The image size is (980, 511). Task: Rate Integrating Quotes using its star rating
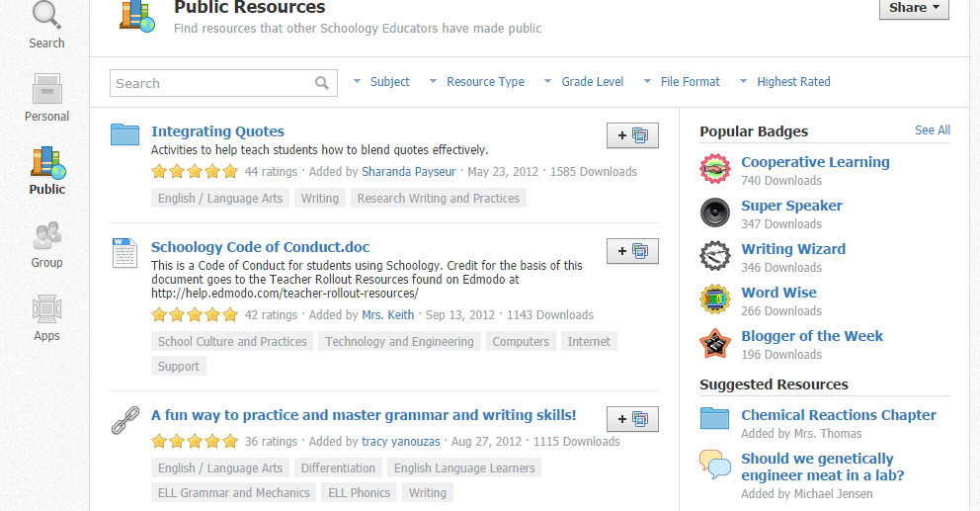click(195, 171)
